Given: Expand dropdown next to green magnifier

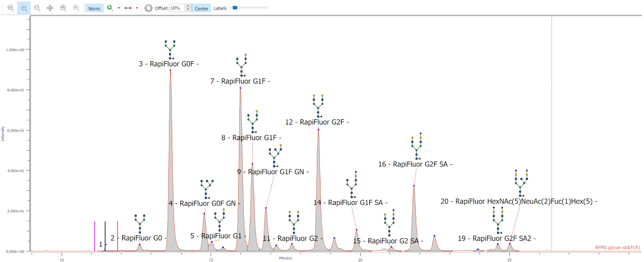Looking at the screenshot, I should [119, 8].
